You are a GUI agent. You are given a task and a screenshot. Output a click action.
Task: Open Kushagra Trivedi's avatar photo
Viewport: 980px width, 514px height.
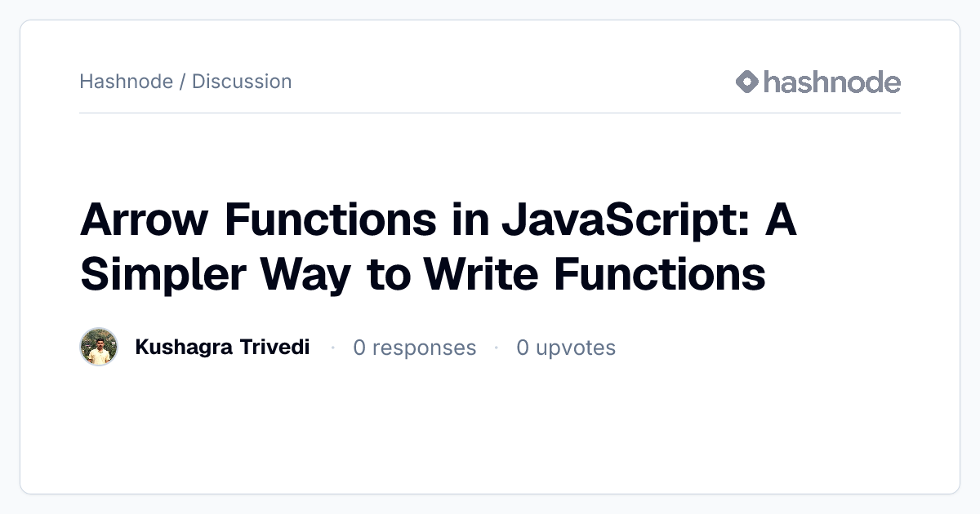coord(99,348)
